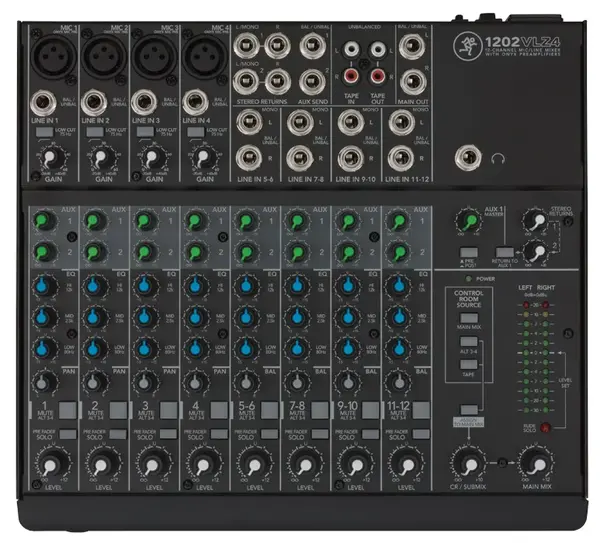
Task: Enable PRE FADER SOLO on channel 1
Action: 68,434
